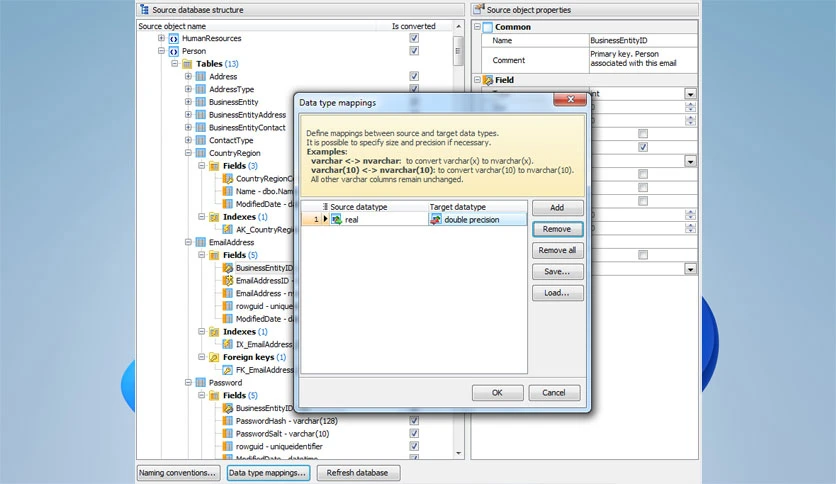This screenshot has width=836, height=484.
Task: Click the CountryRegion Fields folder icon
Action: (x=214, y=166)
